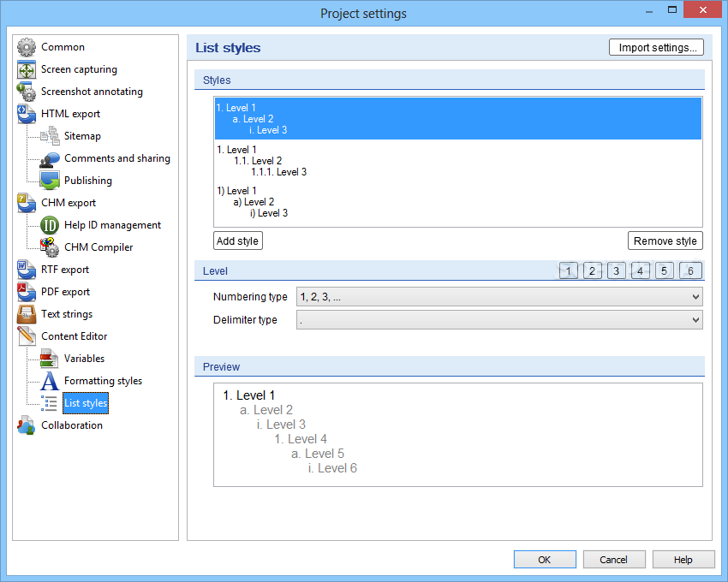This screenshot has width=728, height=582.
Task: Click the Variables icon
Action: pyautogui.click(x=50, y=359)
